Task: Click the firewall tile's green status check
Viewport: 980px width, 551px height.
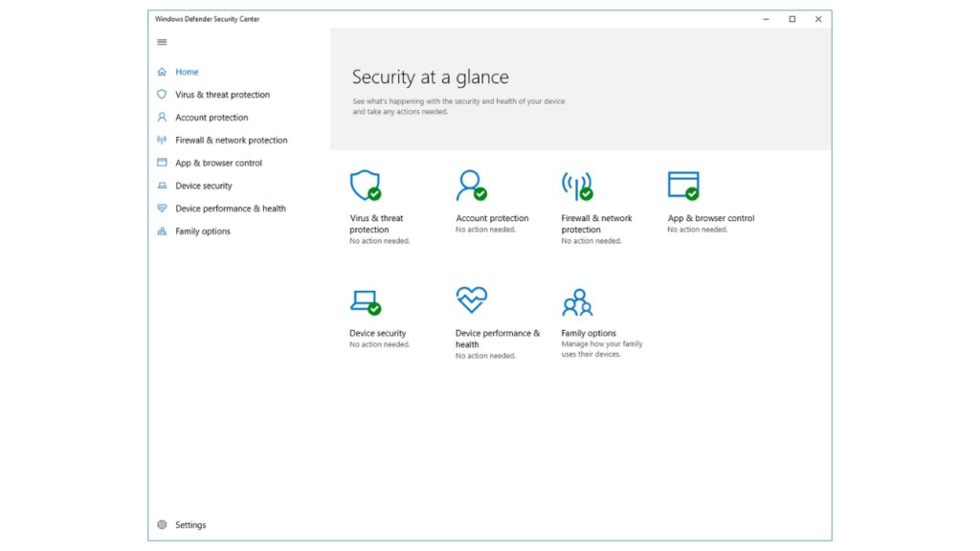Action: [587, 194]
